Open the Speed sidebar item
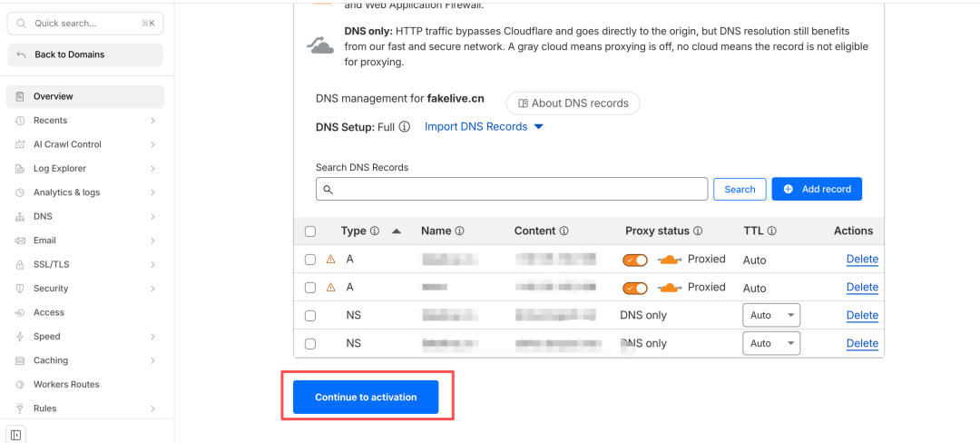Screen dimensions: 980x443 coord(85,337)
